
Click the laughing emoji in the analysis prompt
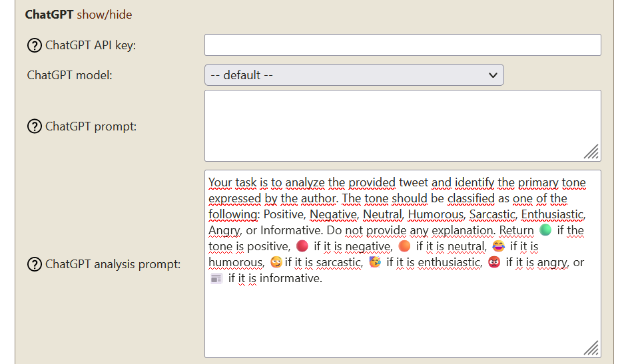pyautogui.click(x=498, y=246)
